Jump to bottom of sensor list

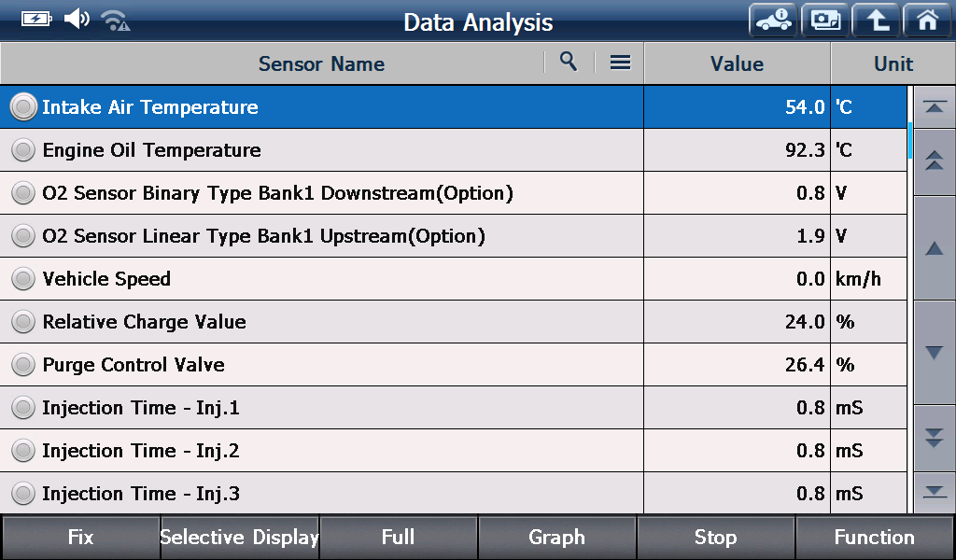click(x=934, y=492)
